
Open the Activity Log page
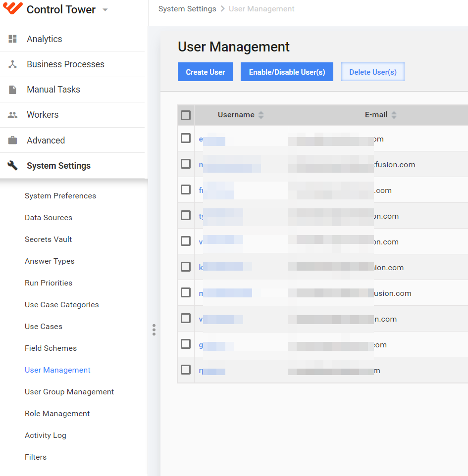[45, 435]
